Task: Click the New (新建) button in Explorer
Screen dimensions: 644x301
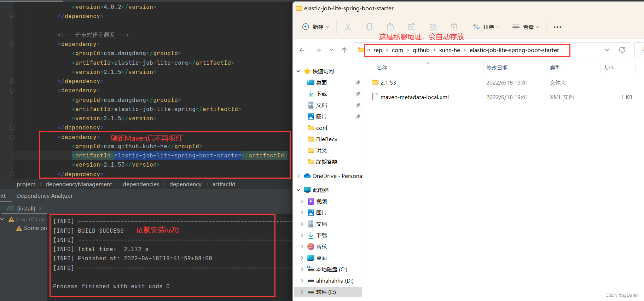Action: 316,27
